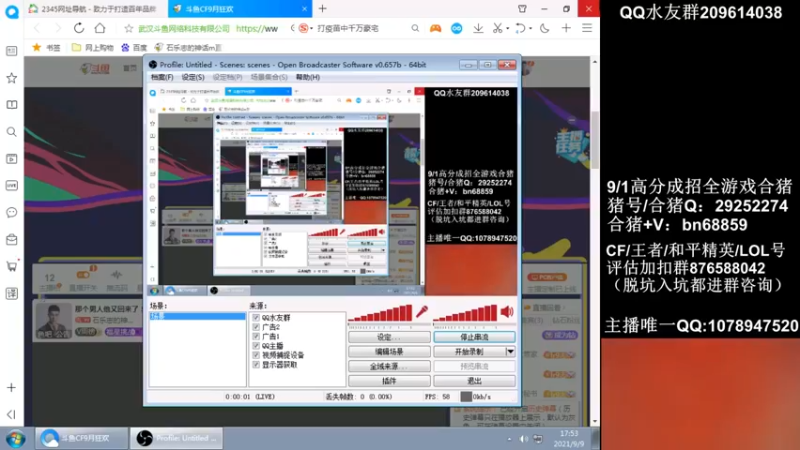
Task: Toggle night mode moon icon
Action: [x=544, y=29]
